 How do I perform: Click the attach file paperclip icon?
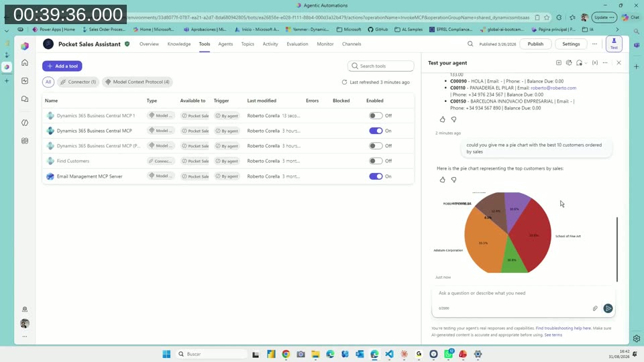[x=595, y=308]
